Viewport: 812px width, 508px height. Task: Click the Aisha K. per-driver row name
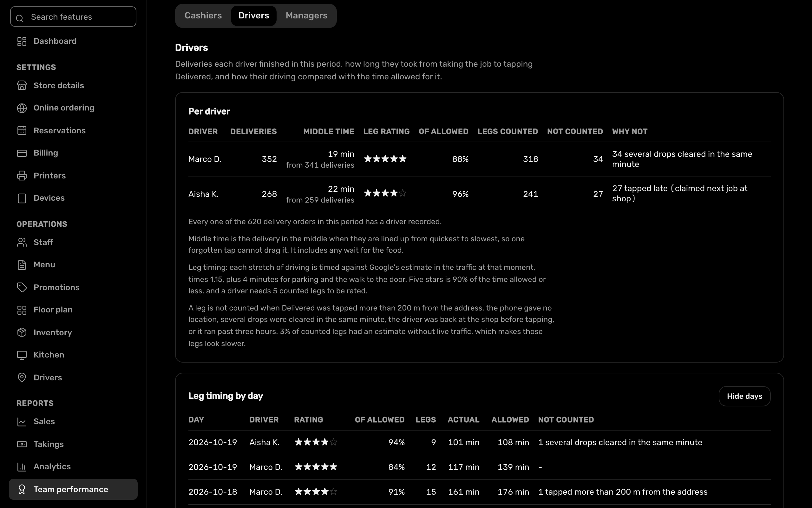pos(203,194)
